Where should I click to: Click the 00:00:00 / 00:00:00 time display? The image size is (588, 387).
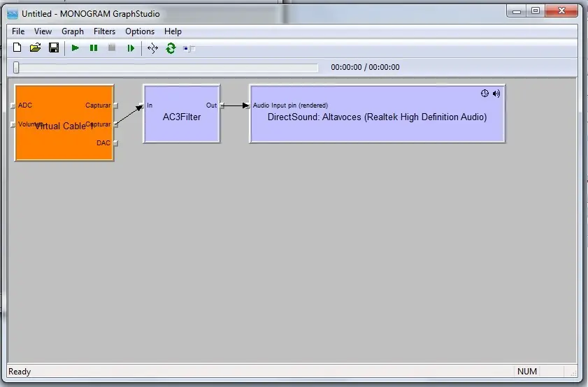365,68
